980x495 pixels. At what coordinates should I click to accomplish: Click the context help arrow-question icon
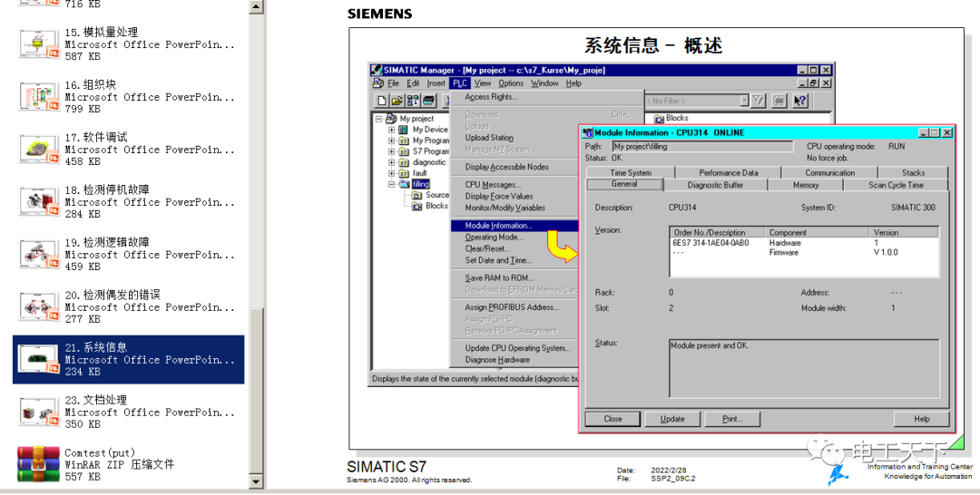pyautogui.click(x=800, y=101)
